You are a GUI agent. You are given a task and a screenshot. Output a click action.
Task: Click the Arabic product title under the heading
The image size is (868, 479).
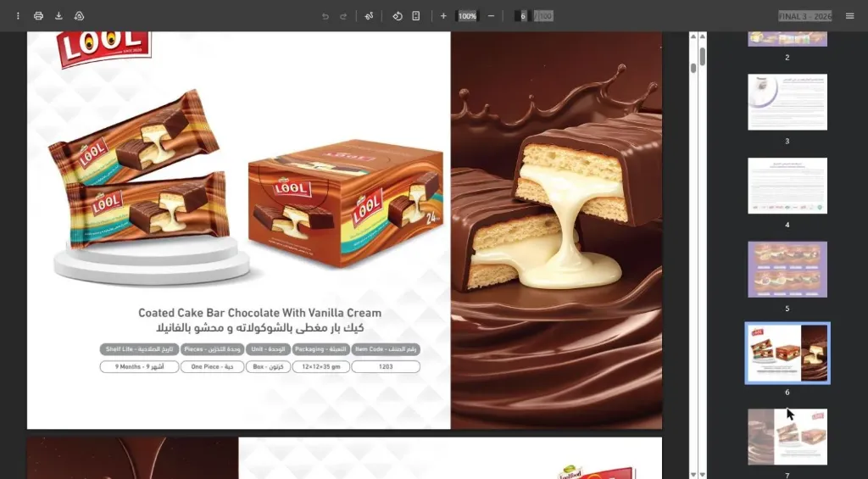pos(261,328)
